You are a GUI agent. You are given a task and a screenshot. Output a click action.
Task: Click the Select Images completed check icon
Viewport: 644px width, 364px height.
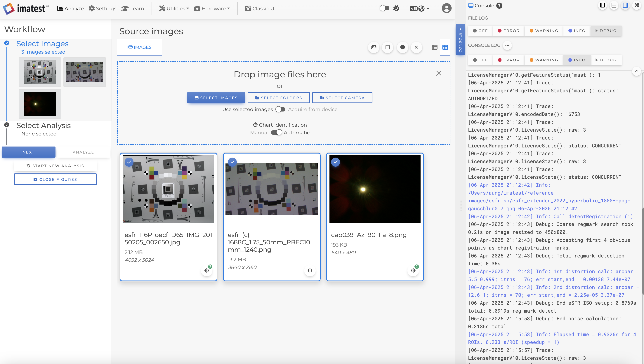7,43
